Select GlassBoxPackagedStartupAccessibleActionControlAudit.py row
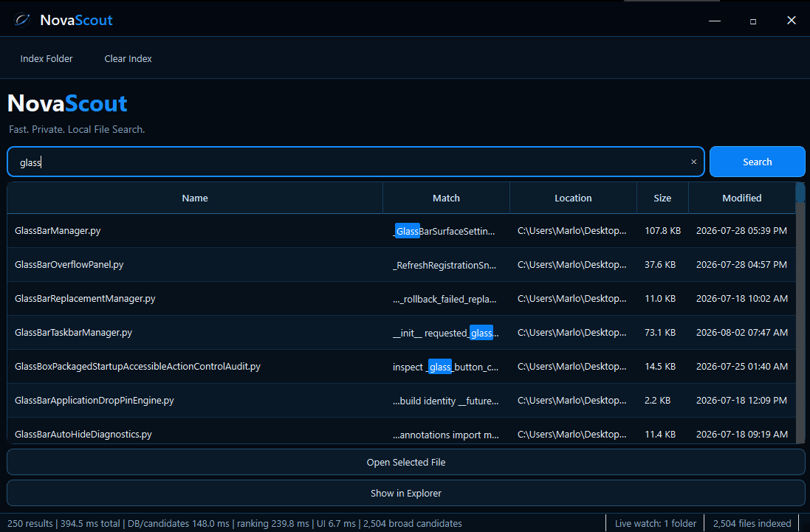Viewport: 810px width, 532px height. (x=402, y=367)
